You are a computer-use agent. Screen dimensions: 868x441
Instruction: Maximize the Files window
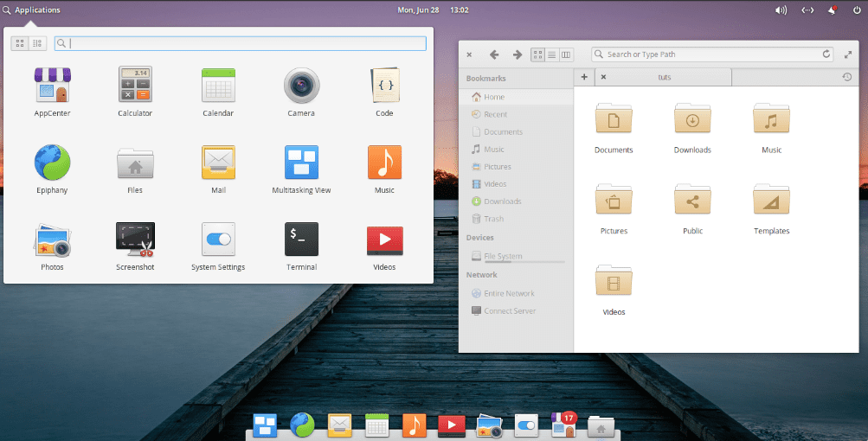[847, 54]
